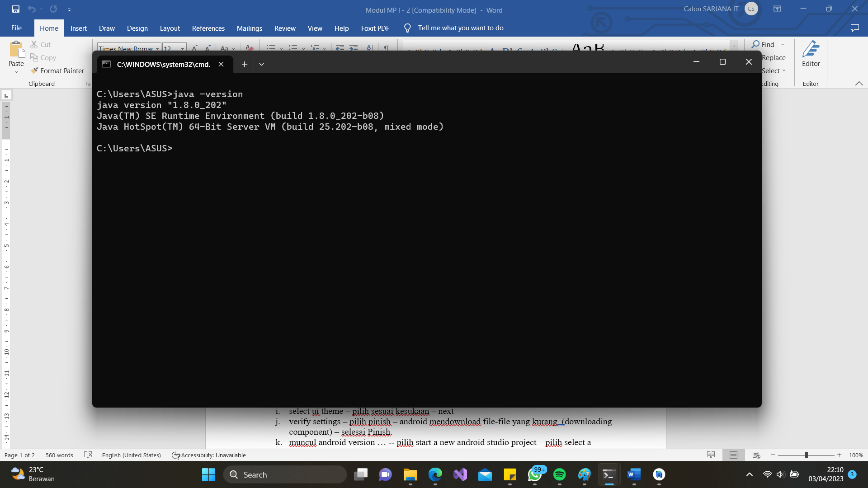Image resolution: width=868 pixels, height=488 pixels.
Task: Open Windows Terminal from the taskbar
Action: [609, 474]
